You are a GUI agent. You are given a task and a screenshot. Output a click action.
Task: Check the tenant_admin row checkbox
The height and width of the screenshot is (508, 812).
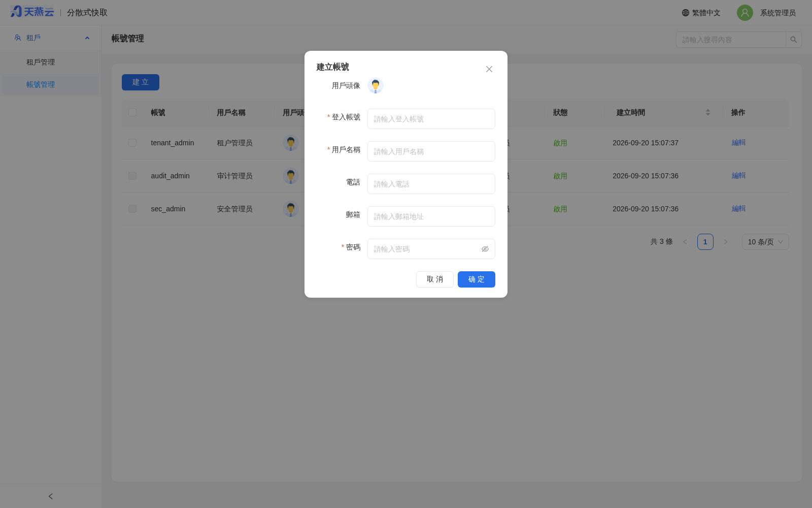(x=132, y=143)
